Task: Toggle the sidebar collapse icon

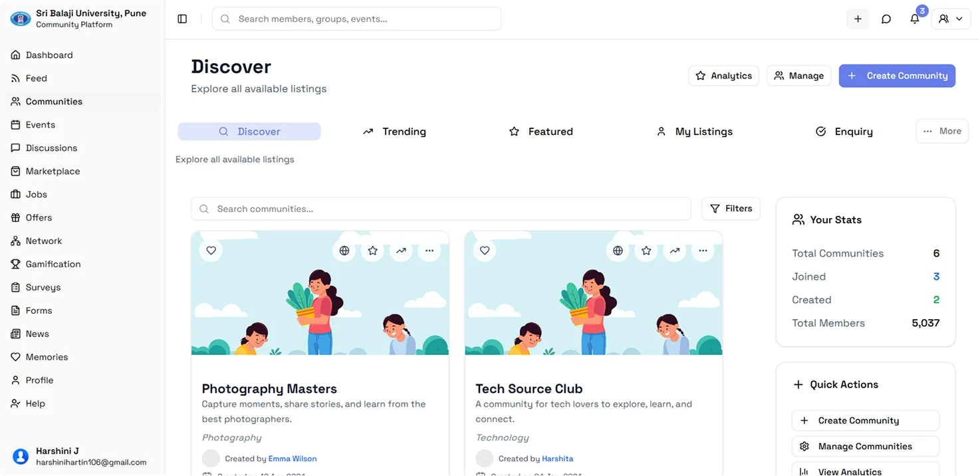Action: point(182,19)
